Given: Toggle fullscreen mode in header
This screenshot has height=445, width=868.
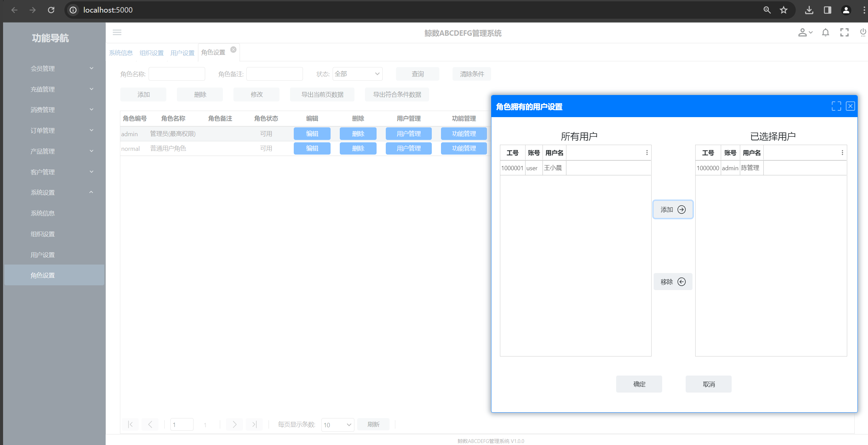Looking at the screenshot, I should coord(844,33).
